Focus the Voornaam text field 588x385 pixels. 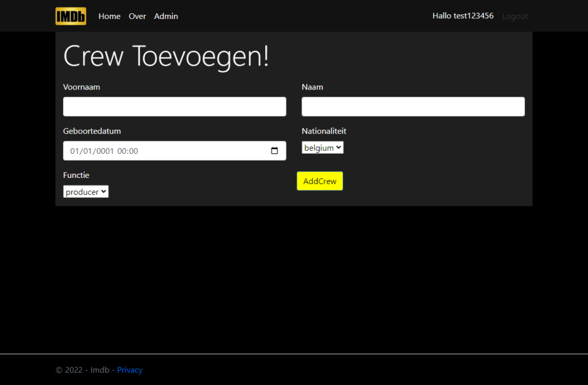(x=175, y=107)
